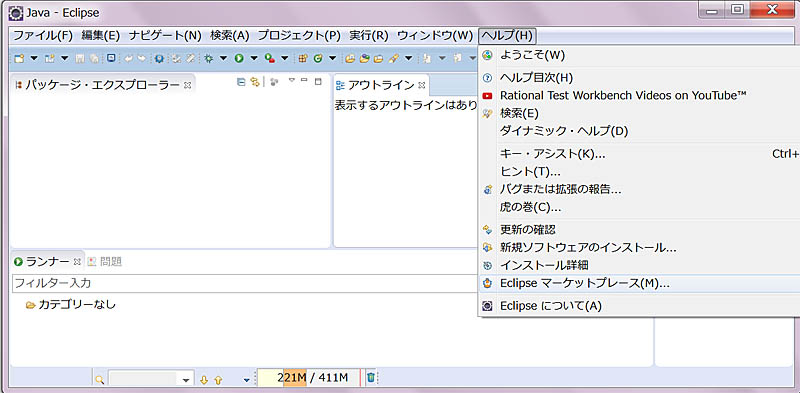The image size is (800, 393).
Task: Open the New wizard dropdown arrow
Action: [34, 58]
